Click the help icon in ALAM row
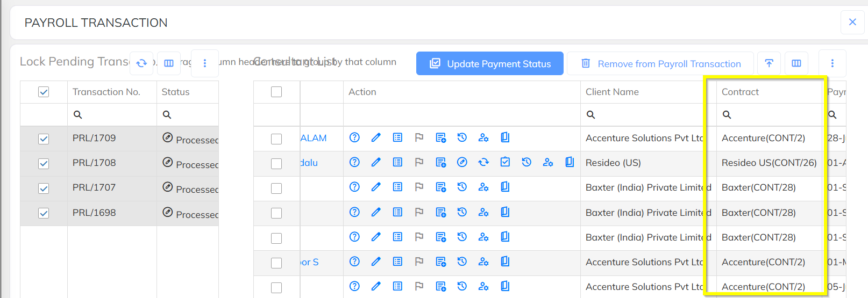This screenshot has width=868, height=298. click(x=354, y=137)
